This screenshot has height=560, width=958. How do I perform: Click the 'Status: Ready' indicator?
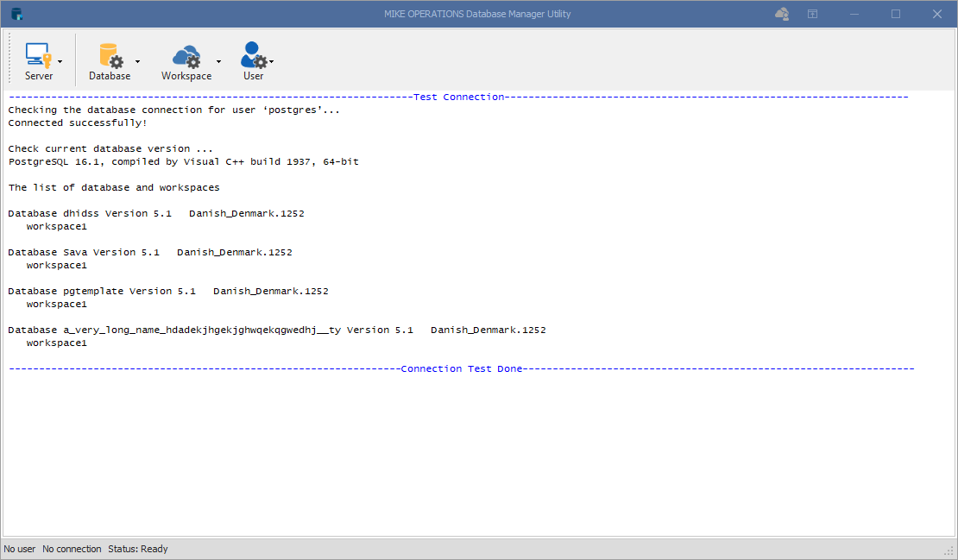pyautogui.click(x=138, y=549)
